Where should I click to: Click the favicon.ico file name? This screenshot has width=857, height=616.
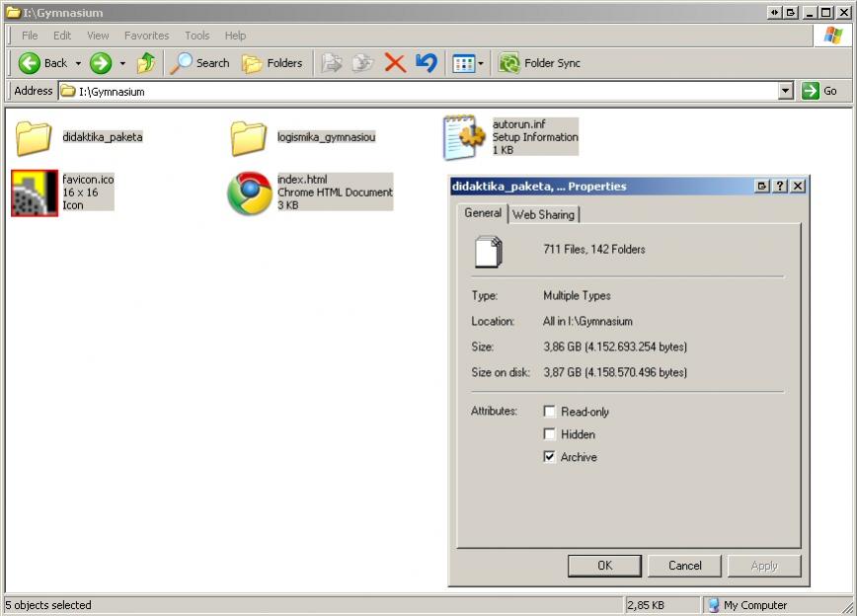point(88,180)
